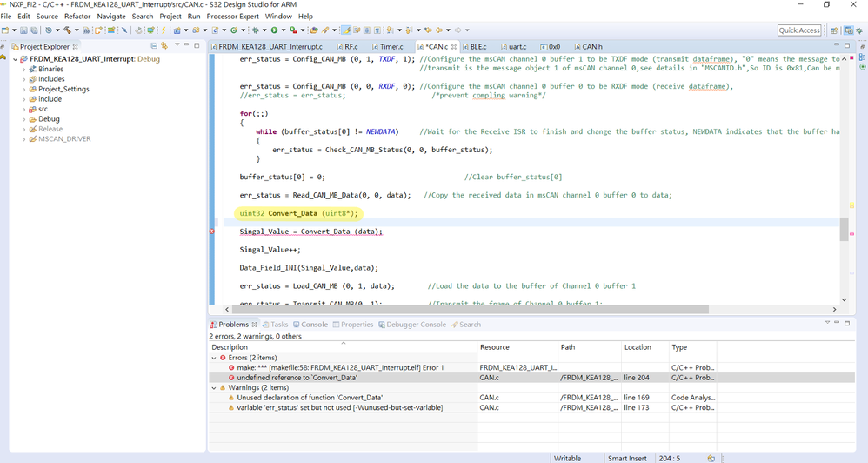The height and width of the screenshot is (463, 868).
Task: Open Project Explorer View Menu arrow
Action: [177, 45]
